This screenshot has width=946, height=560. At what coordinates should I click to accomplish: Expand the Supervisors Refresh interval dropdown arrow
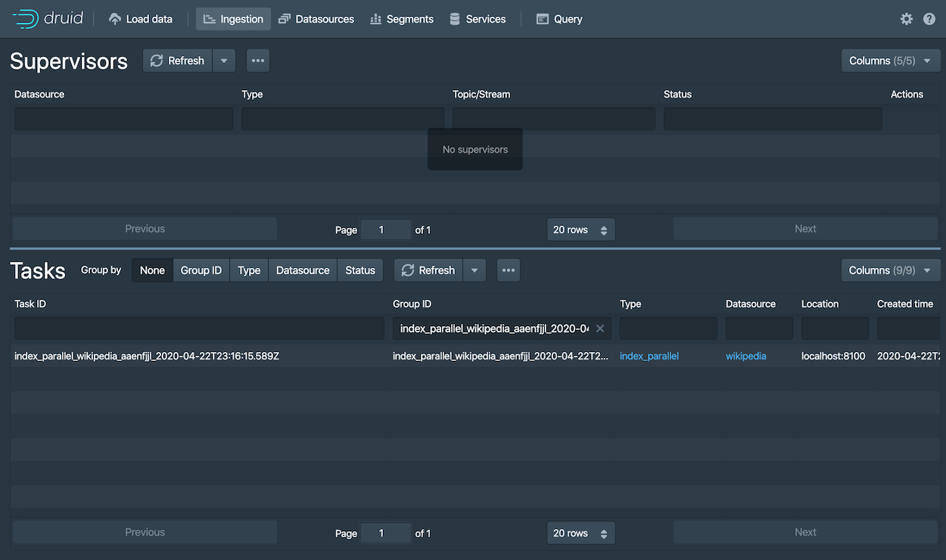pos(224,61)
